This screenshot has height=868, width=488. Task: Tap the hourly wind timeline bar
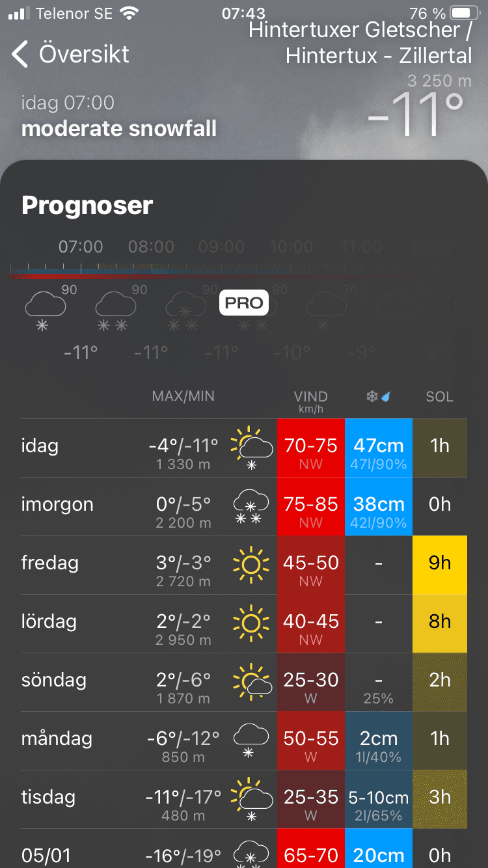(x=215, y=271)
